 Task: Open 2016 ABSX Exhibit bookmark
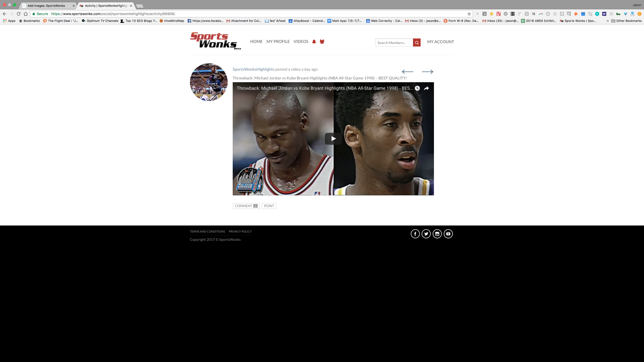[539, 21]
